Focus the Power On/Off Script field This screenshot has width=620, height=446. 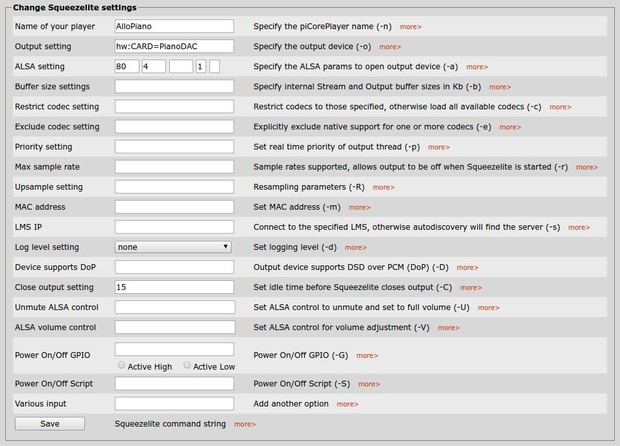click(x=174, y=384)
